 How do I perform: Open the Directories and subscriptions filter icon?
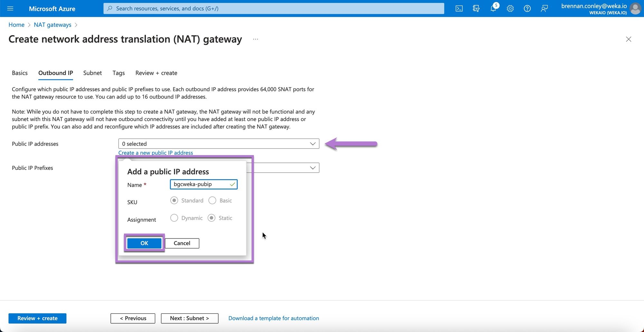pyautogui.click(x=476, y=8)
